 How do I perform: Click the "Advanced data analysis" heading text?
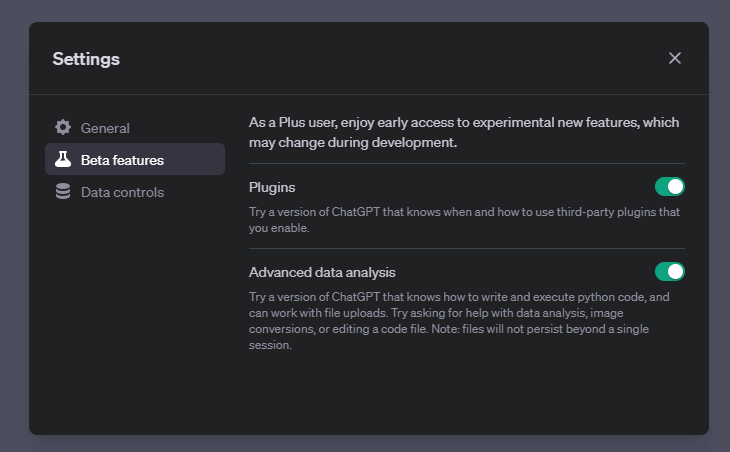(x=322, y=272)
